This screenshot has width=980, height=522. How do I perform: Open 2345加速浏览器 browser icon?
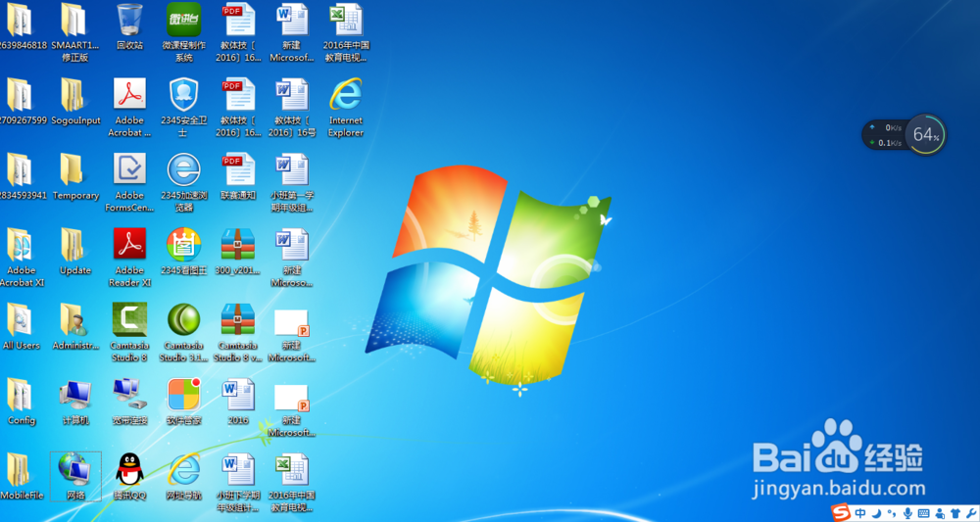184,182
